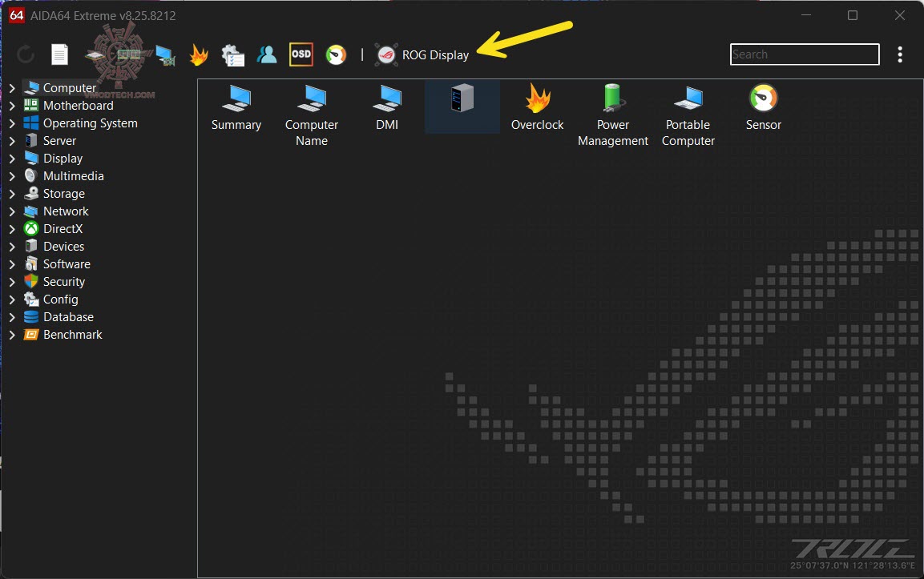Expand the Security tree node
Viewport: 924px width, 579px height.
click(x=12, y=282)
